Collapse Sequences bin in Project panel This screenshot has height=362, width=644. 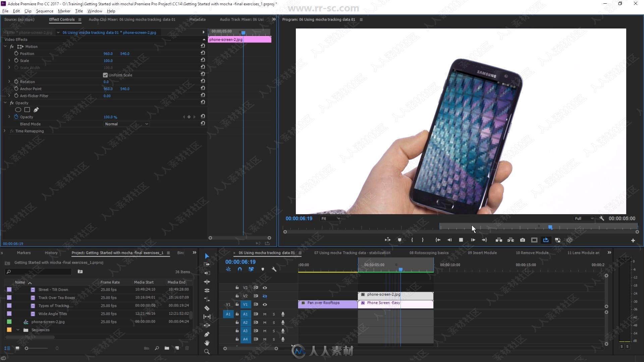point(18,330)
